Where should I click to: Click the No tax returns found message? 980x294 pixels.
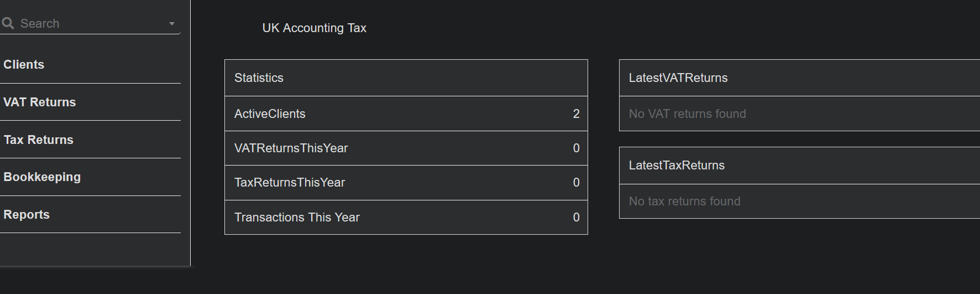point(684,202)
